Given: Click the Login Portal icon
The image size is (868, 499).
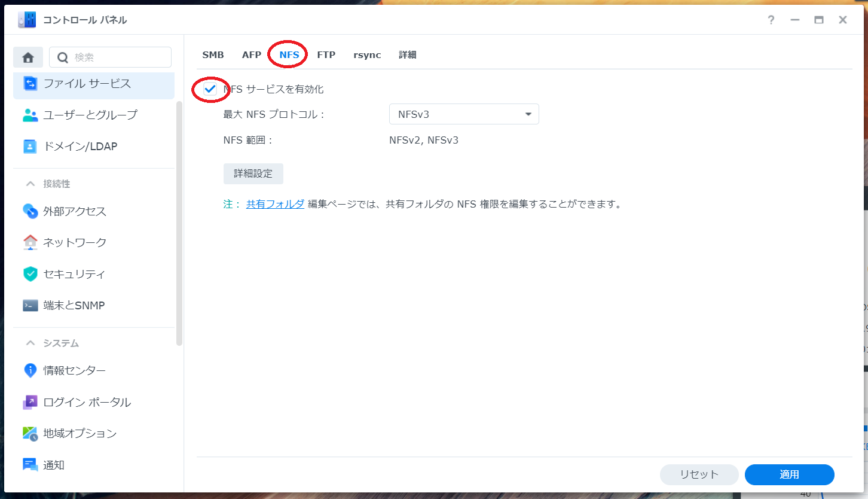Looking at the screenshot, I should click(30, 402).
